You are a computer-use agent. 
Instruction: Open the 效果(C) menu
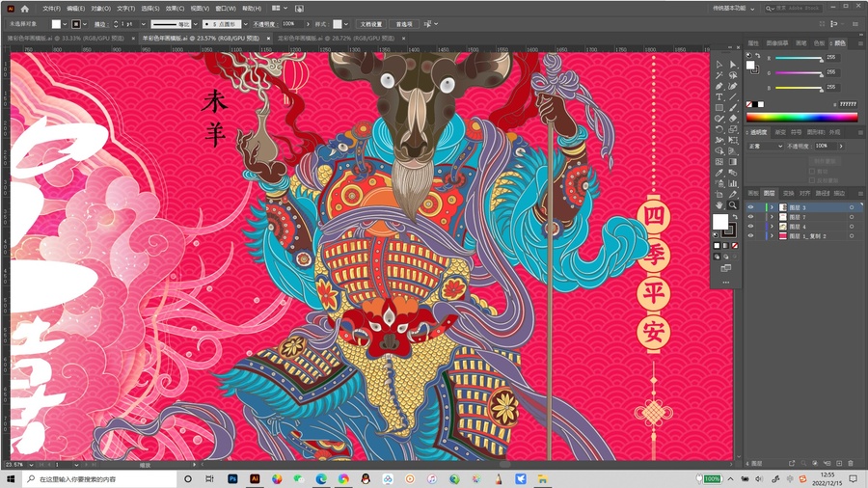coord(175,9)
